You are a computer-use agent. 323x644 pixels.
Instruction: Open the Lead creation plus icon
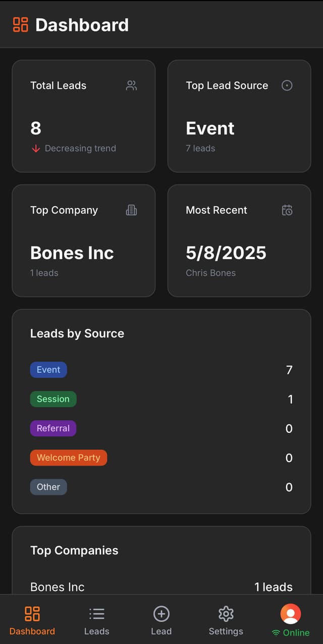(161, 613)
